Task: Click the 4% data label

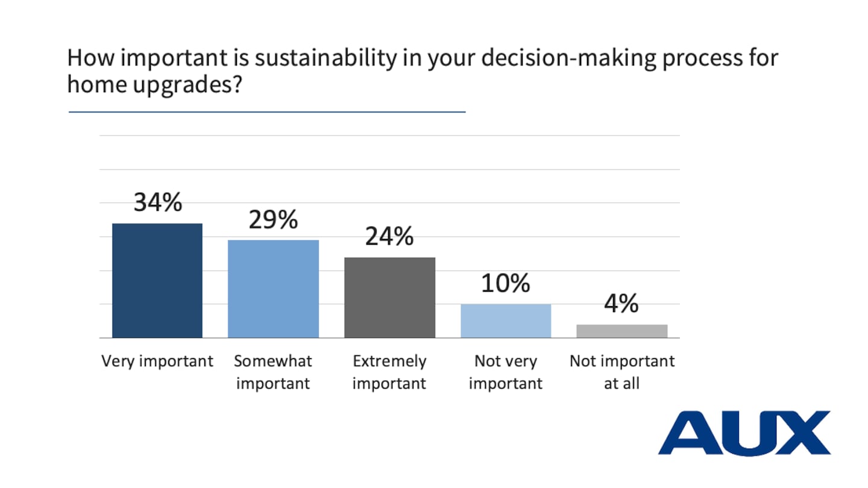Action: pyautogui.click(x=621, y=304)
